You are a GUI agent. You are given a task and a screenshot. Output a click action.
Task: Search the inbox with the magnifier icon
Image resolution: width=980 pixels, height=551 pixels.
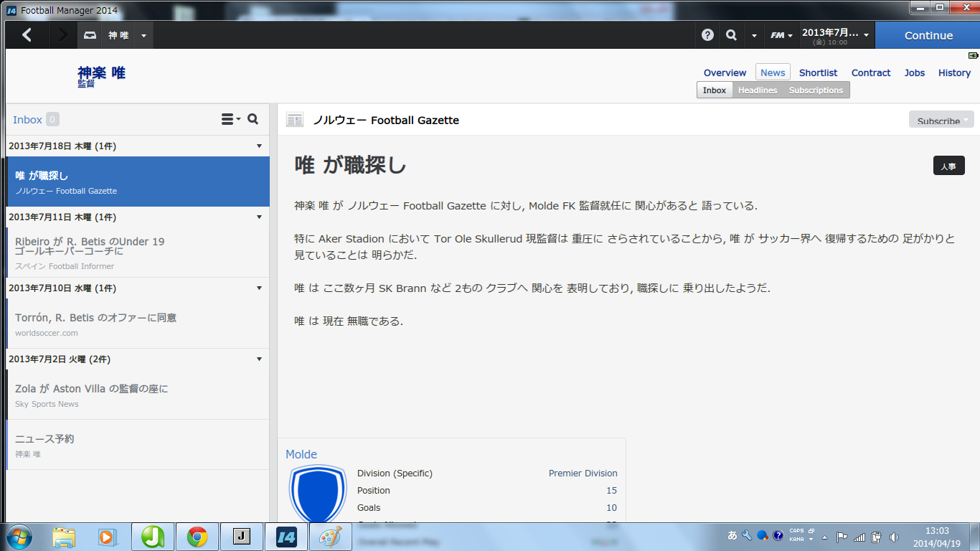(x=253, y=119)
